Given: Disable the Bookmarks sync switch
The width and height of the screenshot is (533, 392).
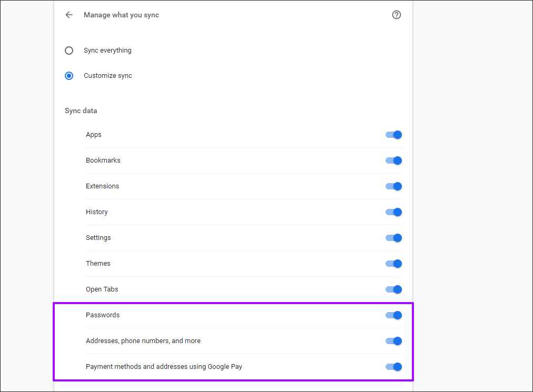Looking at the screenshot, I should 393,160.
